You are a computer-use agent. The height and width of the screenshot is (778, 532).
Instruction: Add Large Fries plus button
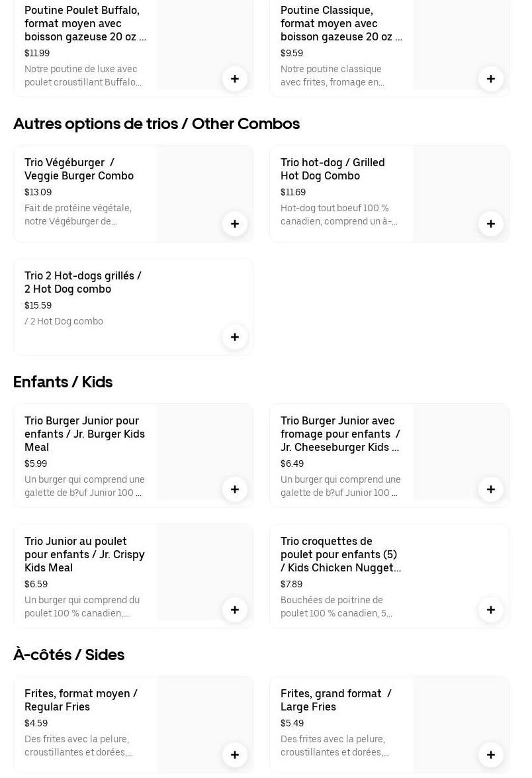(491, 755)
